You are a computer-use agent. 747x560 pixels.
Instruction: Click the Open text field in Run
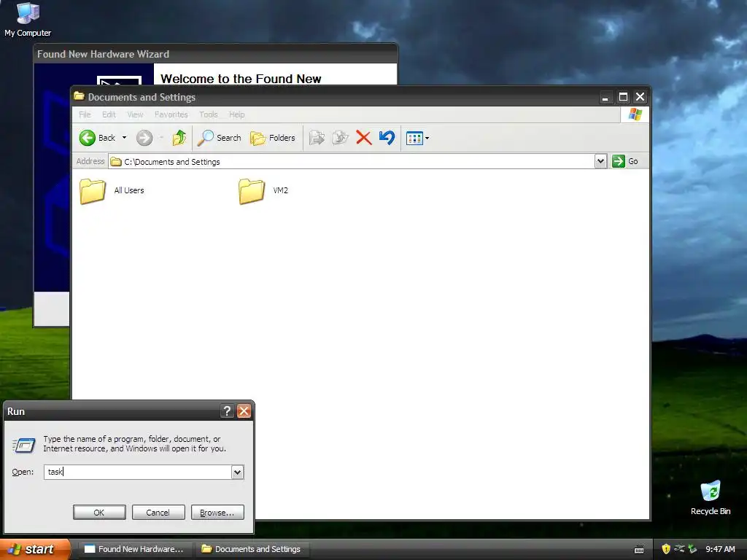(x=138, y=472)
